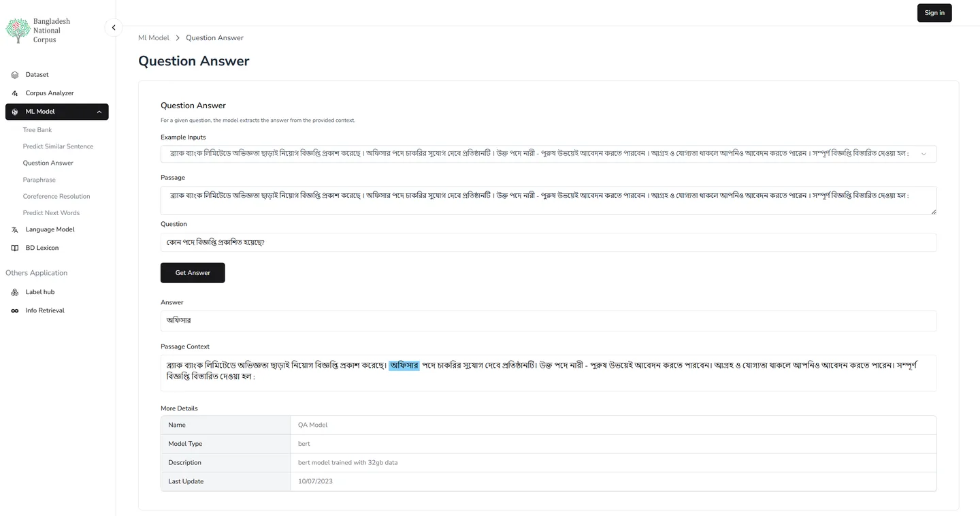Click the Info Retrieval infinity icon
This screenshot has height=516, width=980.
point(15,311)
